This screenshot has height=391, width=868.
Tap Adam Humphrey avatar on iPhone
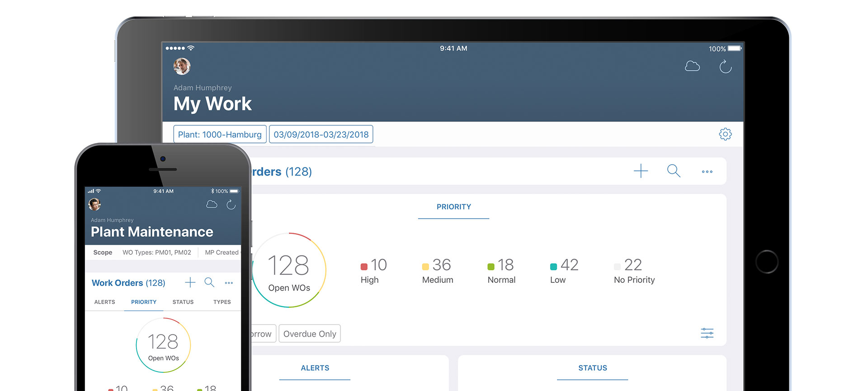click(94, 205)
